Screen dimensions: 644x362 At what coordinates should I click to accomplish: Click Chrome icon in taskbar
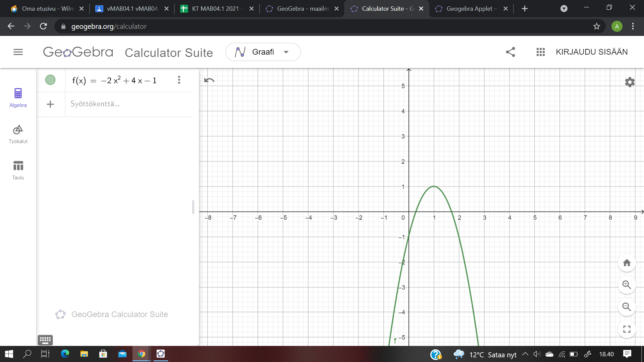point(142,354)
